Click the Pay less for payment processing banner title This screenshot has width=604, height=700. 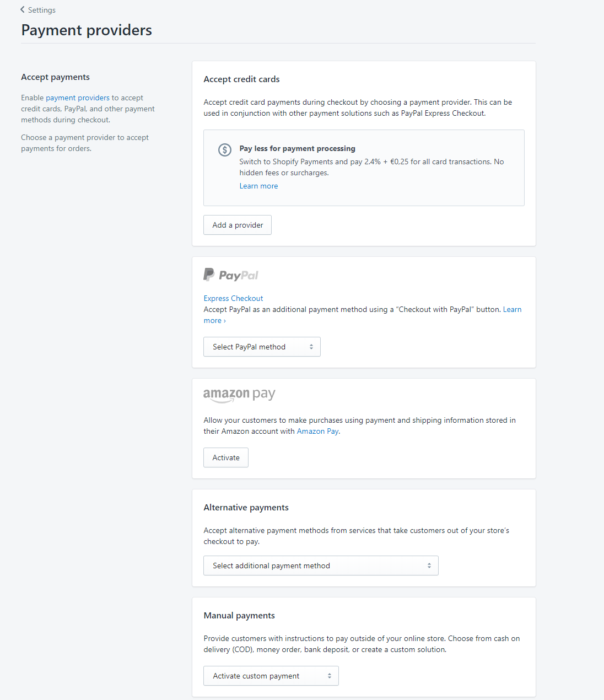click(297, 148)
